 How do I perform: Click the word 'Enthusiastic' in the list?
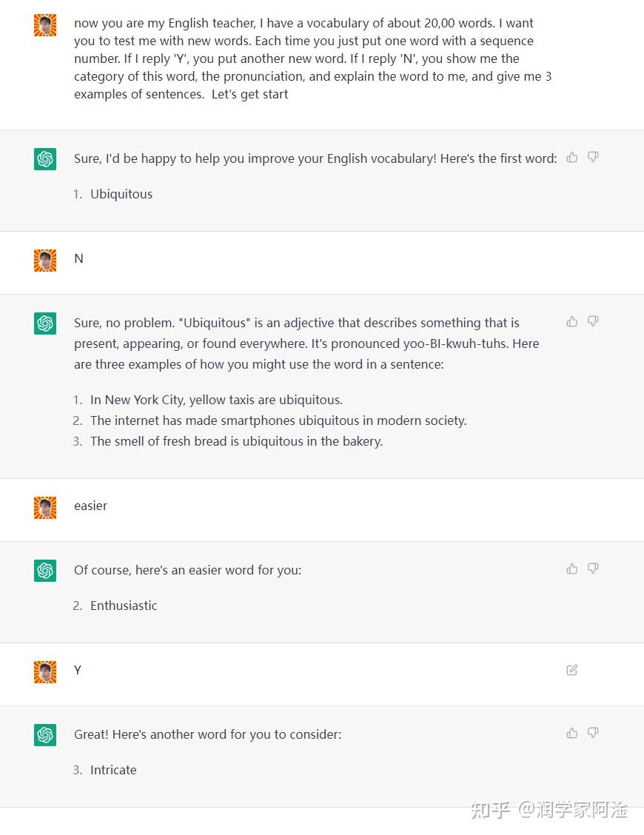124,606
